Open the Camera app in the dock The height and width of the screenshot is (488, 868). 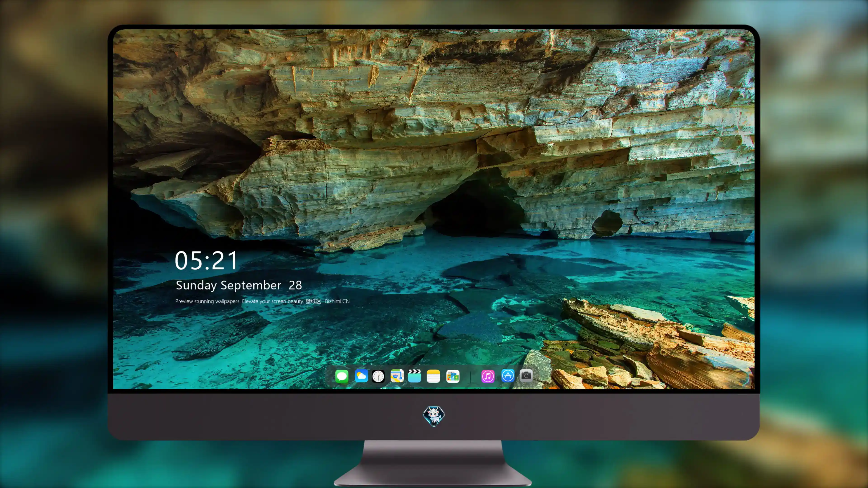tap(526, 375)
